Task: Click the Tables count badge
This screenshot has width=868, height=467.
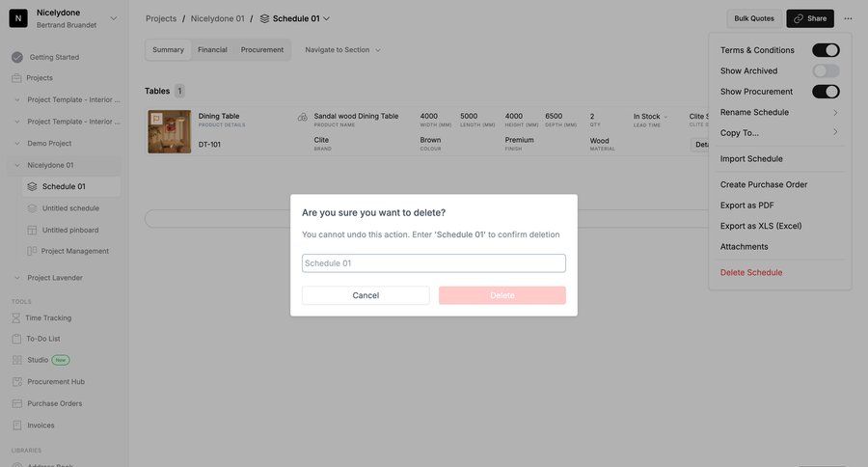Action: point(179,91)
